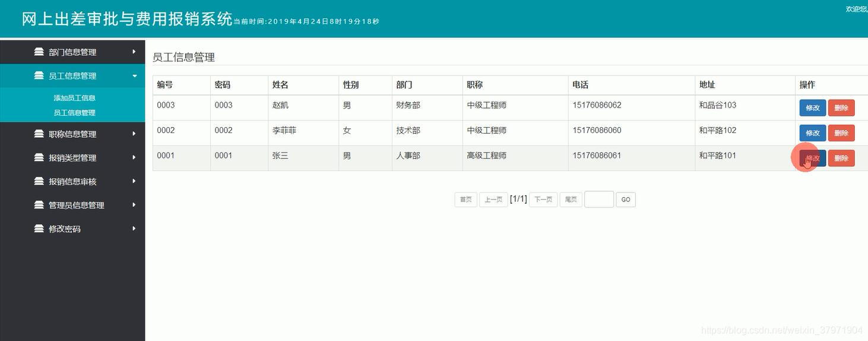The width and height of the screenshot is (868, 341).
Task: Open the 职称信息管理 sidebar menu
Action: (72, 134)
